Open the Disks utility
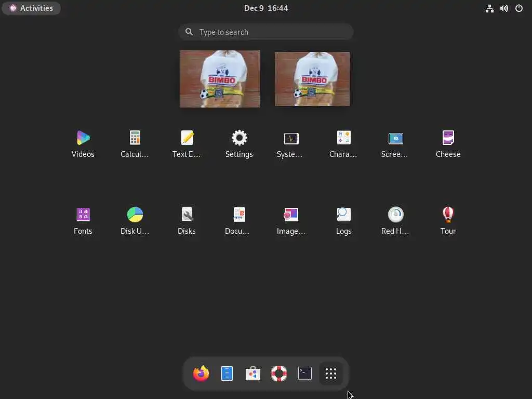 187,221
